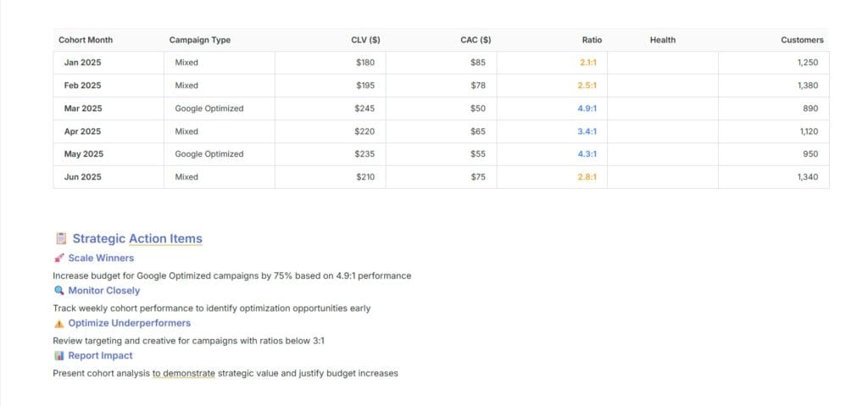This screenshot has height=406, width=868.
Task: Click the $245 CLV value
Action: (x=364, y=108)
